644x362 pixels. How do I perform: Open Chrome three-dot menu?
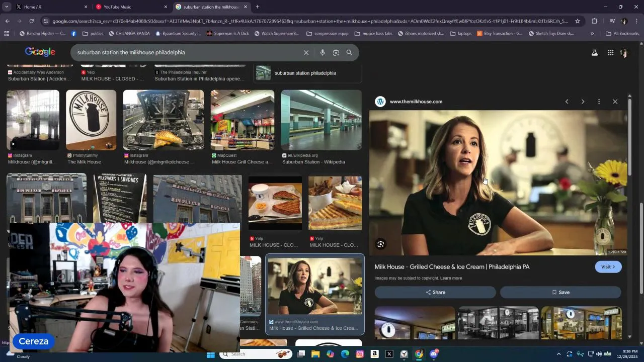(x=636, y=21)
